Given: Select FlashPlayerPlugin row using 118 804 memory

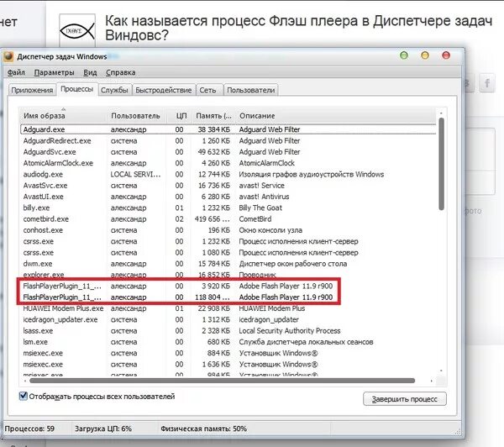Looking at the screenshot, I should [x=228, y=297].
